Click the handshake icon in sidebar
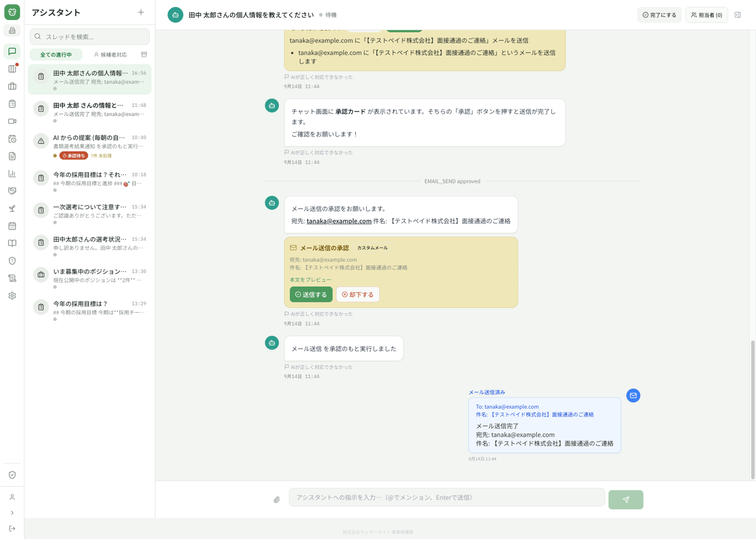The width and height of the screenshot is (756, 539). pyautogui.click(x=12, y=191)
